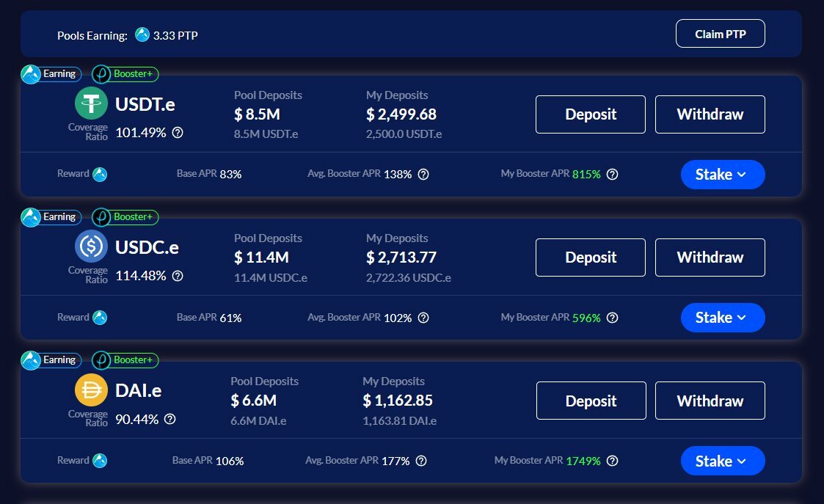The height and width of the screenshot is (504, 824).
Task: Open DAI.e coverage ratio help icon
Action: tap(169, 419)
